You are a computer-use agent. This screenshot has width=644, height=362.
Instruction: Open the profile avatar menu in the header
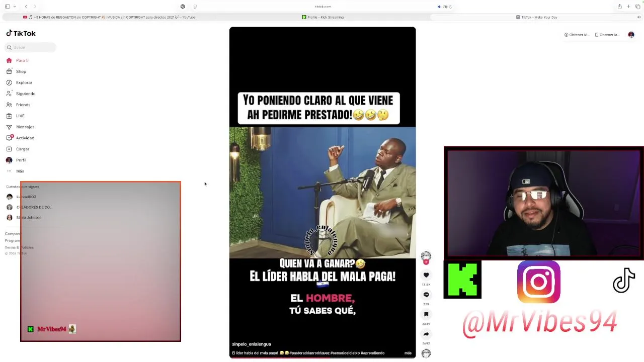coord(631,35)
